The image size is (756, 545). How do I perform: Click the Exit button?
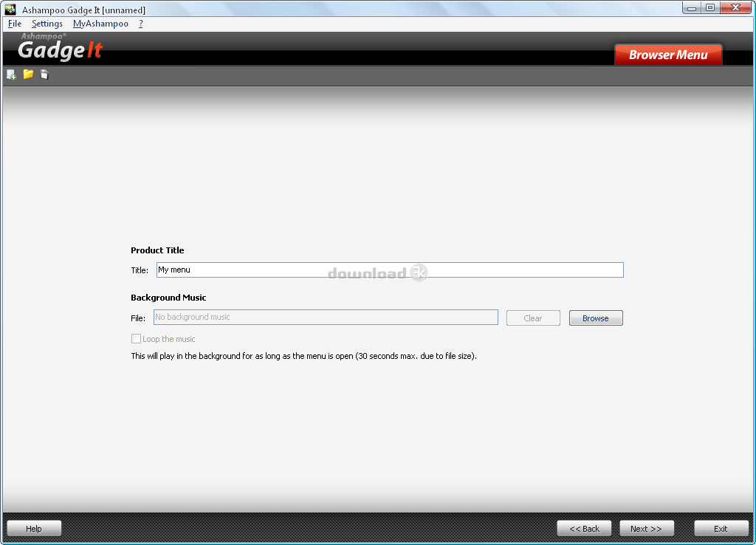(x=721, y=529)
